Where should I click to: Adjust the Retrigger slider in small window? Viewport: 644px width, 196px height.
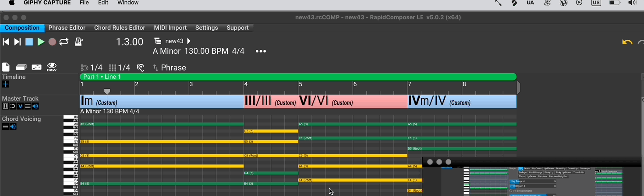(x=532, y=186)
